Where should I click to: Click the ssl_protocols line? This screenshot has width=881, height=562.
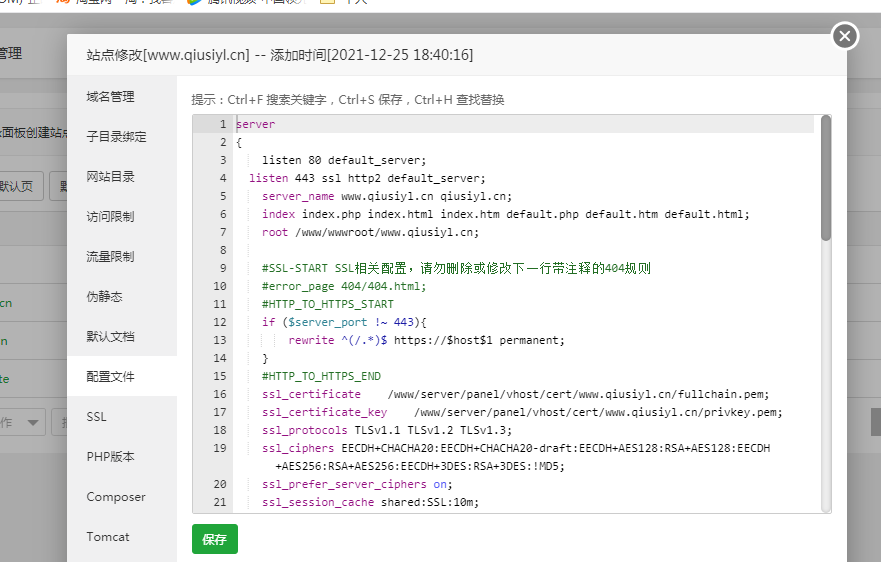(387, 430)
